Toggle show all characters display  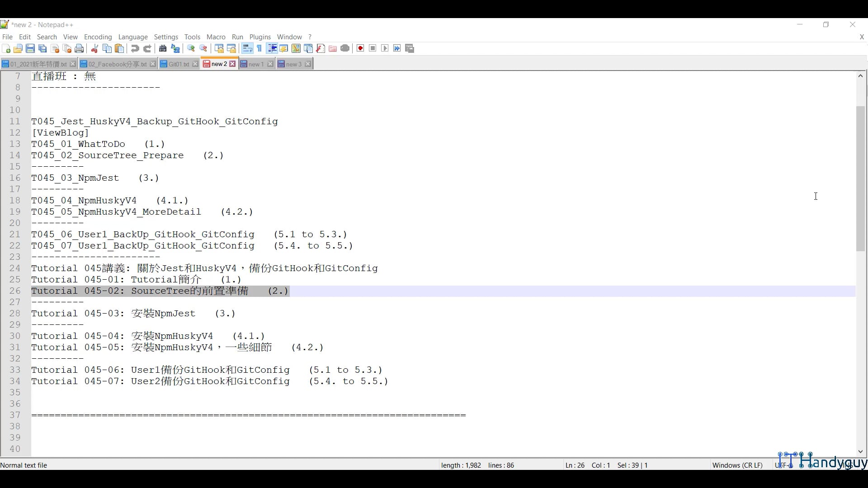pyautogui.click(x=259, y=48)
